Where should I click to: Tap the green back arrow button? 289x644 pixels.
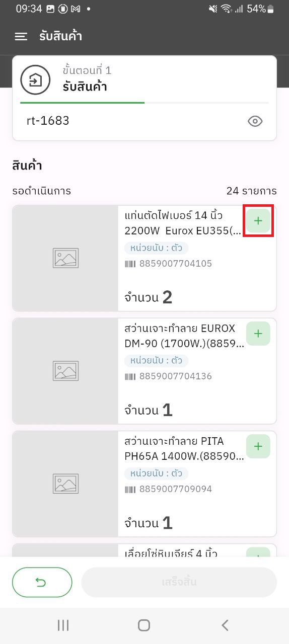tap(42, 582)
